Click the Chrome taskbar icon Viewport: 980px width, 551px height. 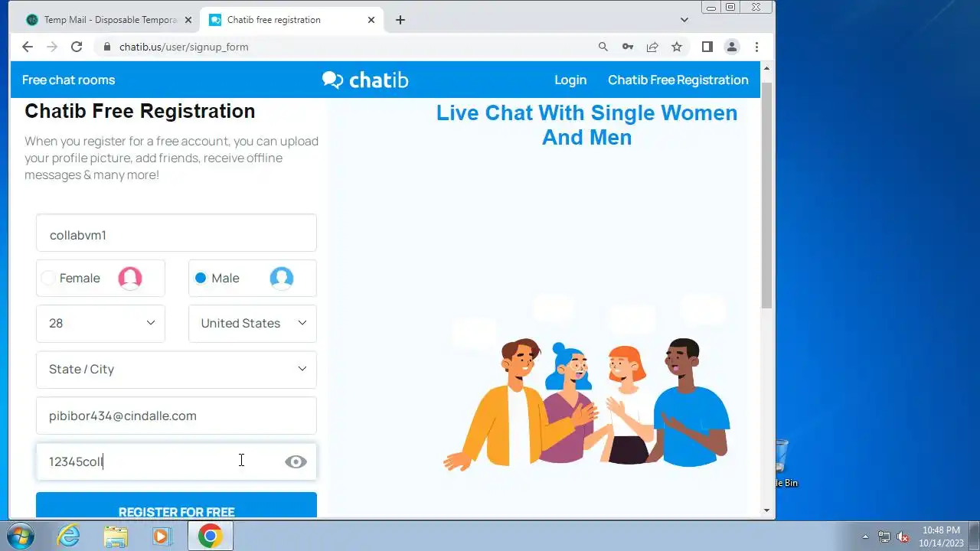(x=210, y=536)
